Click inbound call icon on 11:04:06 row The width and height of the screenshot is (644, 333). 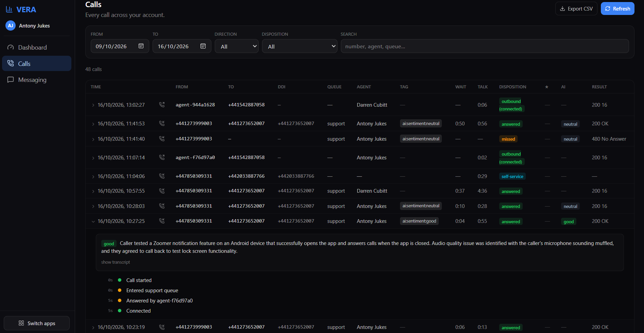pos(162,176)
